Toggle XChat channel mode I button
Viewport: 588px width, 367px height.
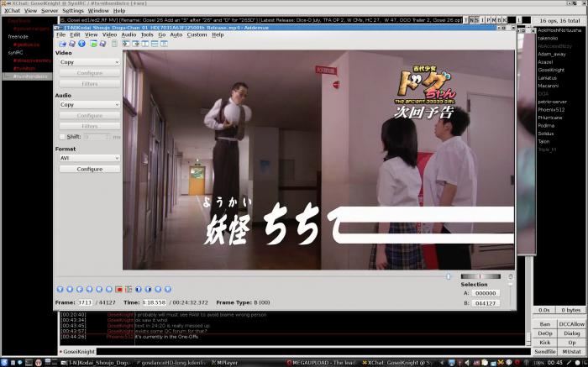pos(483,20)
